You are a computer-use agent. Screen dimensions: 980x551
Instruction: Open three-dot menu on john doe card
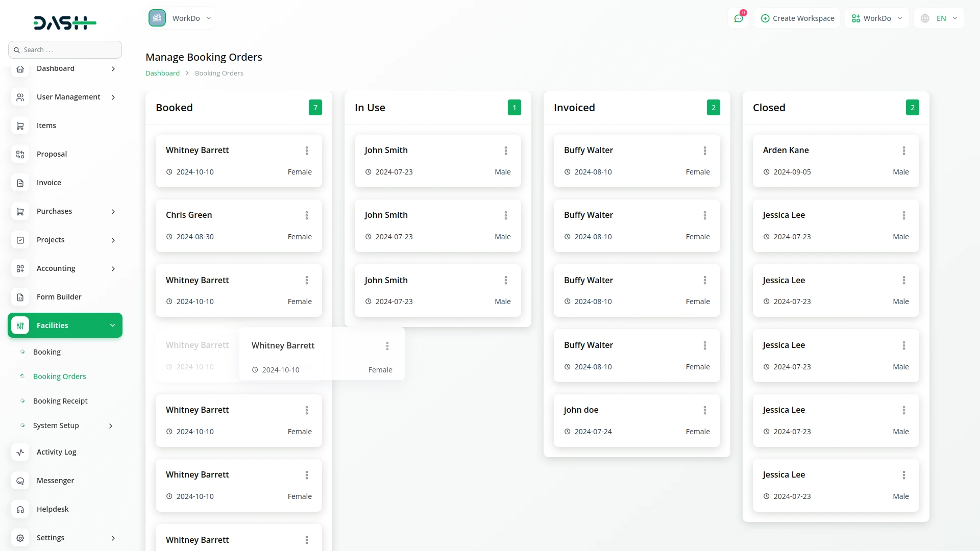704,410
